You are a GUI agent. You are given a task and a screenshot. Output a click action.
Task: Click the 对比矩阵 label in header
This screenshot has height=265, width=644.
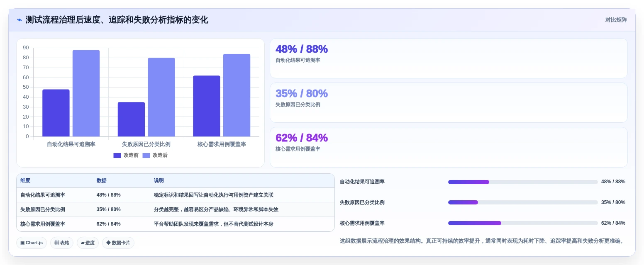pos(616,20)
